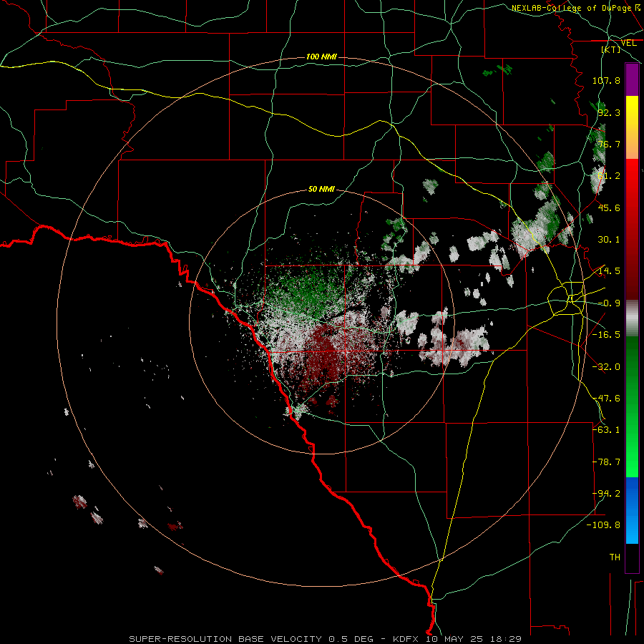Image resolution: width=644 pixels, height=644 pixels.
Task: Click the 14.5 velocity legend value
Action: click(x=609, y=271)
